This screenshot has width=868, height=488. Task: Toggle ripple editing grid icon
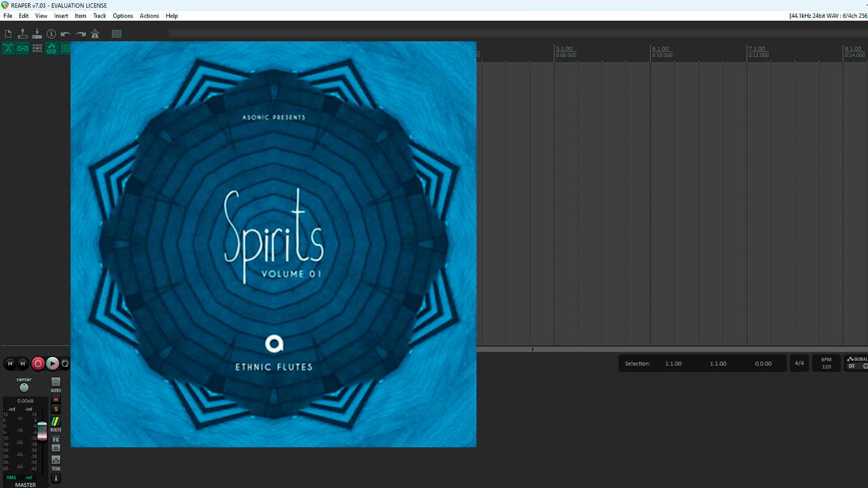pyautogui.click(x=37, y=48)
